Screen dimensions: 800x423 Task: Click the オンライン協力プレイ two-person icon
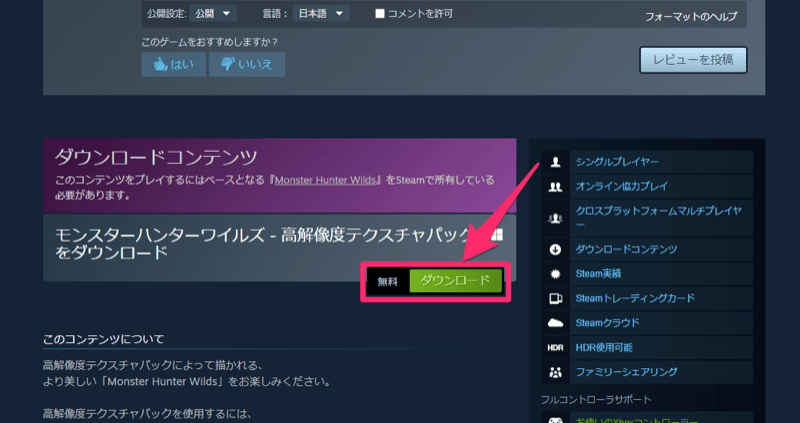(555, 187)
